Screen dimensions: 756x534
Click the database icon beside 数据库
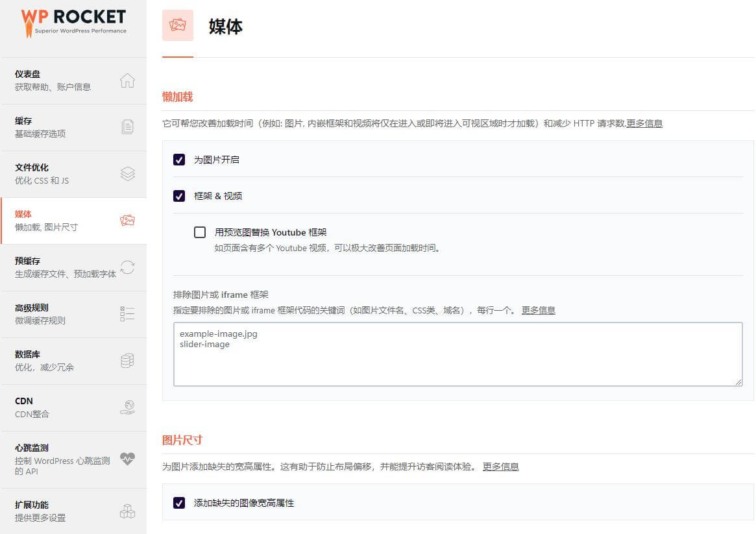pos(128,361)
